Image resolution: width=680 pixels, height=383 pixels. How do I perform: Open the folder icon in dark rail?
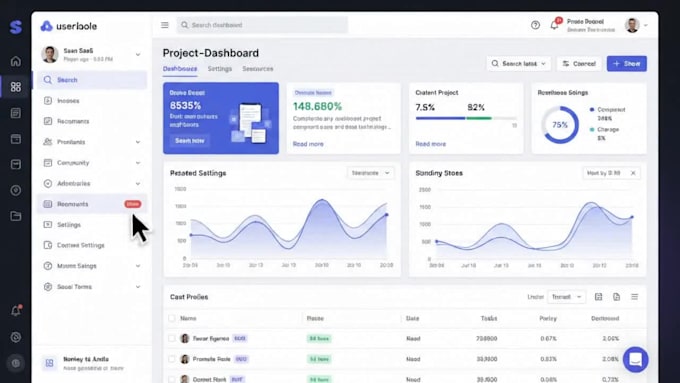coord(16,216)
